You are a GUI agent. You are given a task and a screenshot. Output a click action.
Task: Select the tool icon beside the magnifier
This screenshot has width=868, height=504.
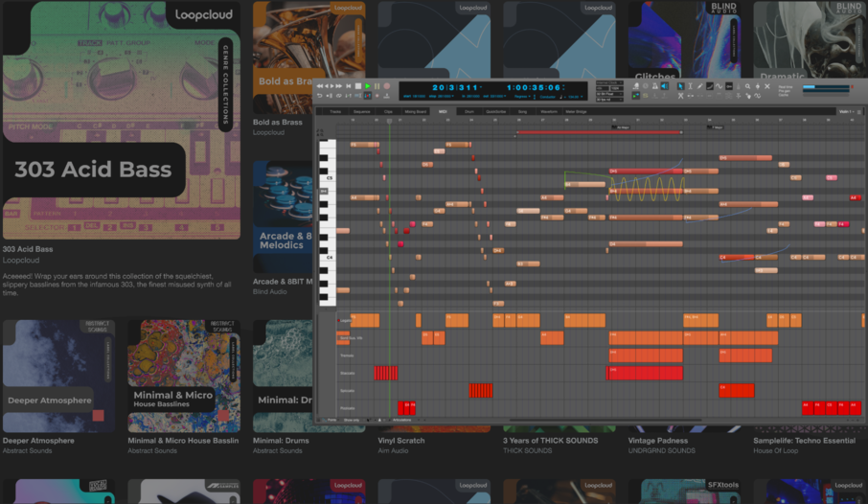[757, 86]
